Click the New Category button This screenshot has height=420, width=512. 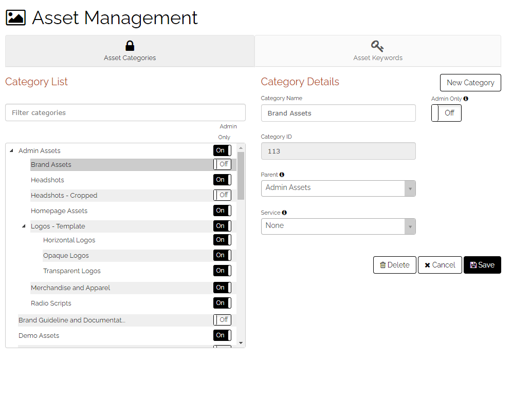coord(470,83)
